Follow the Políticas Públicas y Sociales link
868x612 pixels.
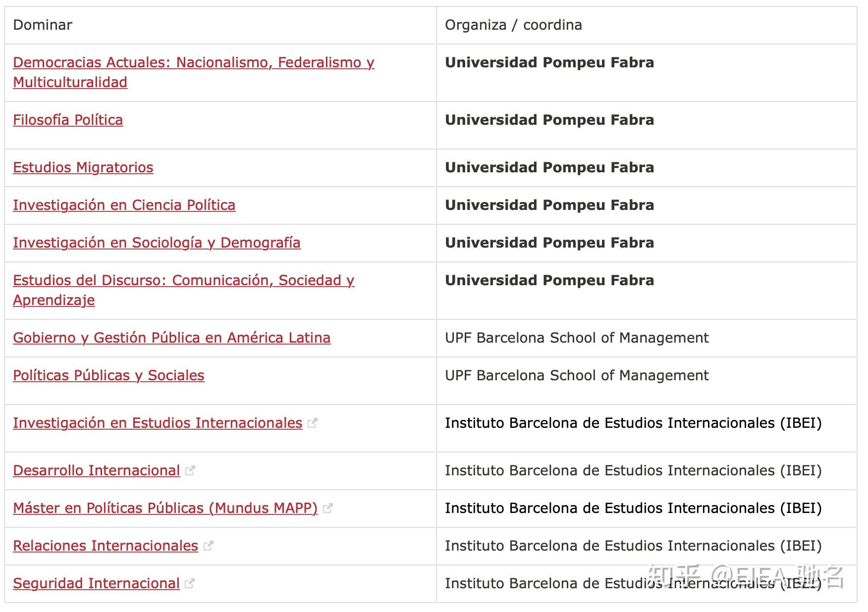coord(108,375)
